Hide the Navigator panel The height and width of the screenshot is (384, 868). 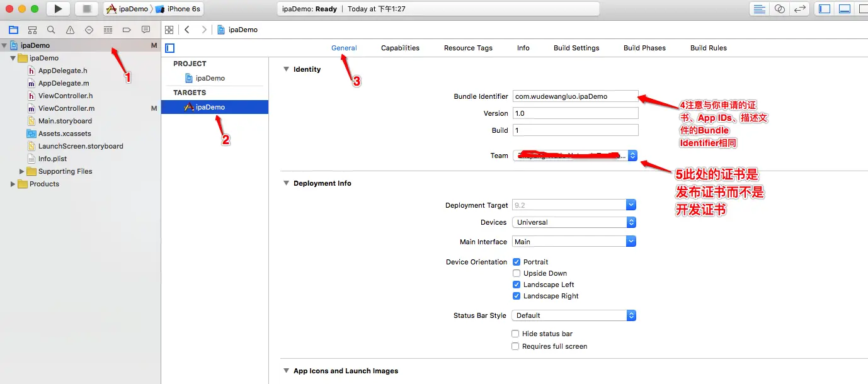[824, 9]
